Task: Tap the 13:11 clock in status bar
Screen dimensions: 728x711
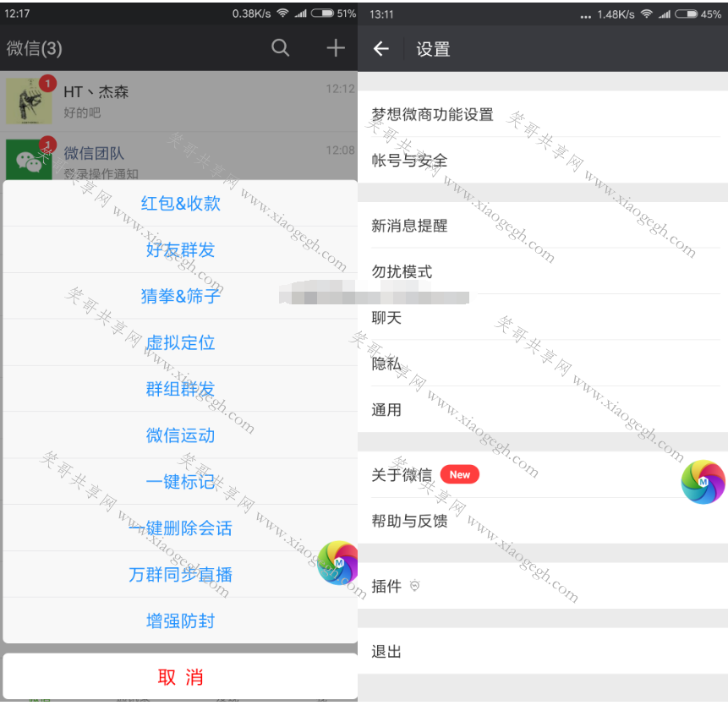Action: [381, 14]
